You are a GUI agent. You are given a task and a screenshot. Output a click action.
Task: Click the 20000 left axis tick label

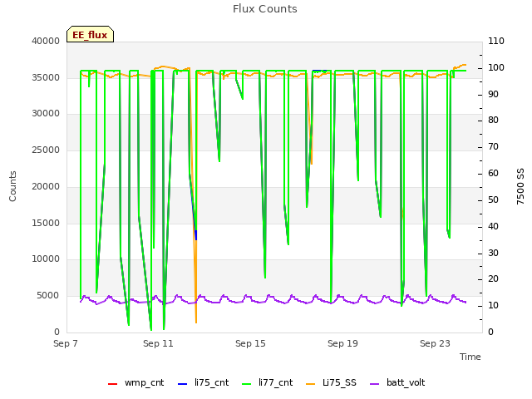46,186
